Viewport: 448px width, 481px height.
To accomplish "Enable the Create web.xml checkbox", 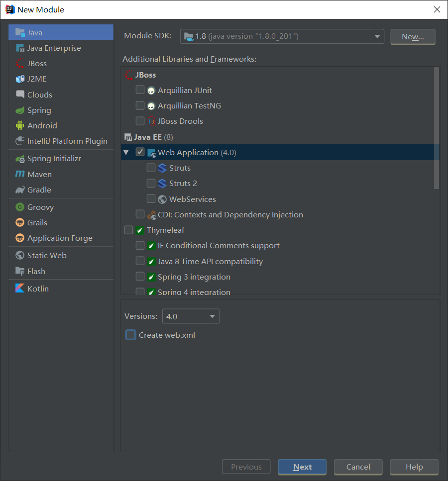I will (130, 335).
